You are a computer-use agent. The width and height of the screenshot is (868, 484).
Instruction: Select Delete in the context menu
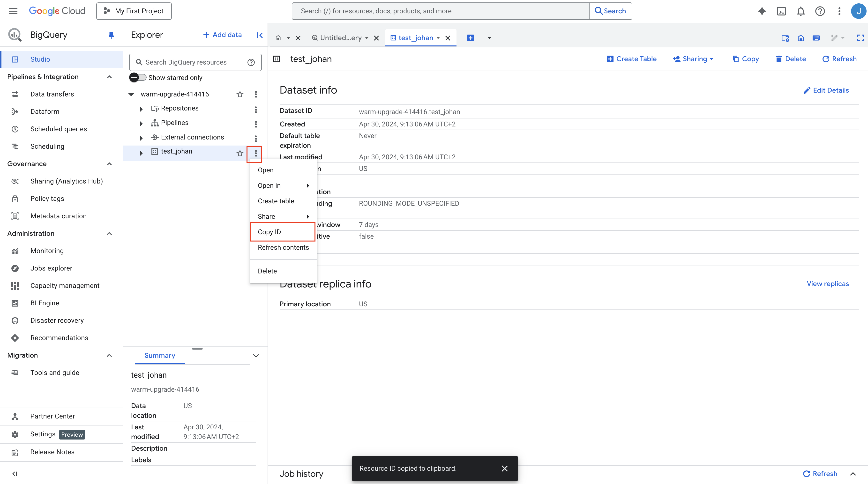(x=283, y=271)
